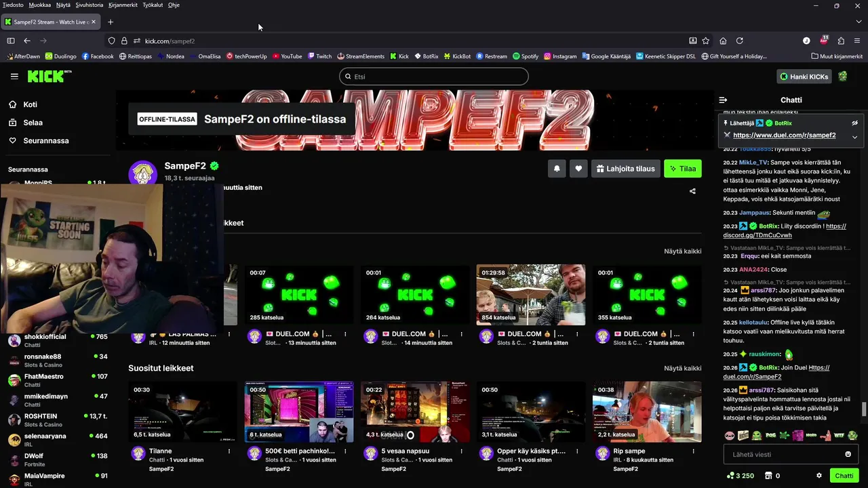Open the pinned duel.com/r/sampef2 link

(x=784, y=135)
